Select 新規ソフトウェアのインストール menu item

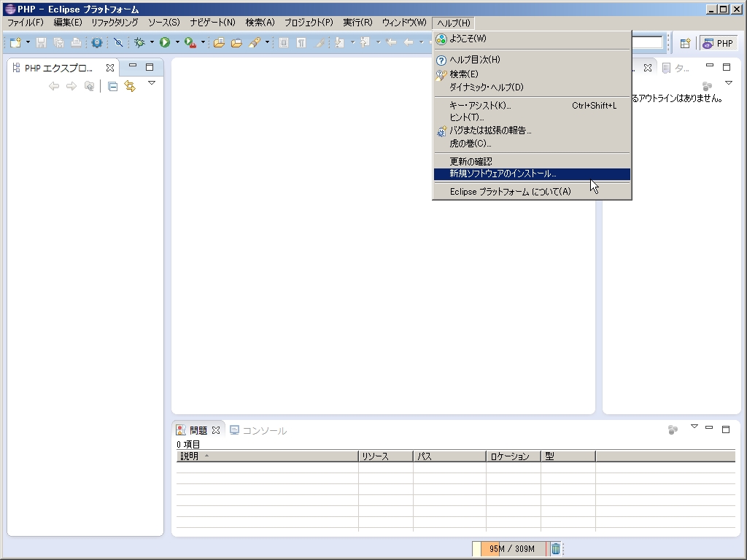(532, 174)
